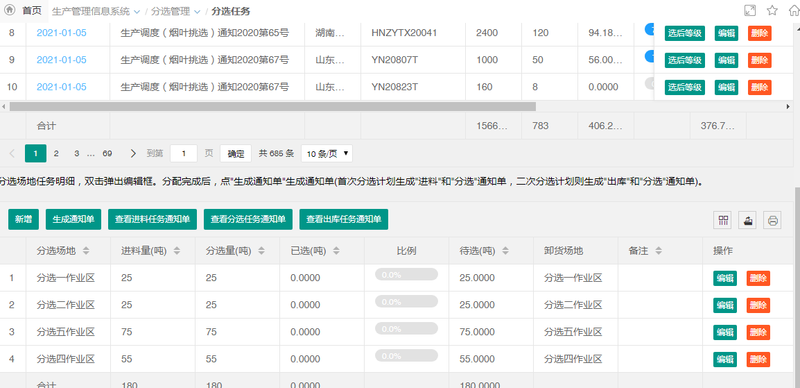Click progress bar for 分选一作业区
The height and width of the screenshot is (388, 800).
407,274
